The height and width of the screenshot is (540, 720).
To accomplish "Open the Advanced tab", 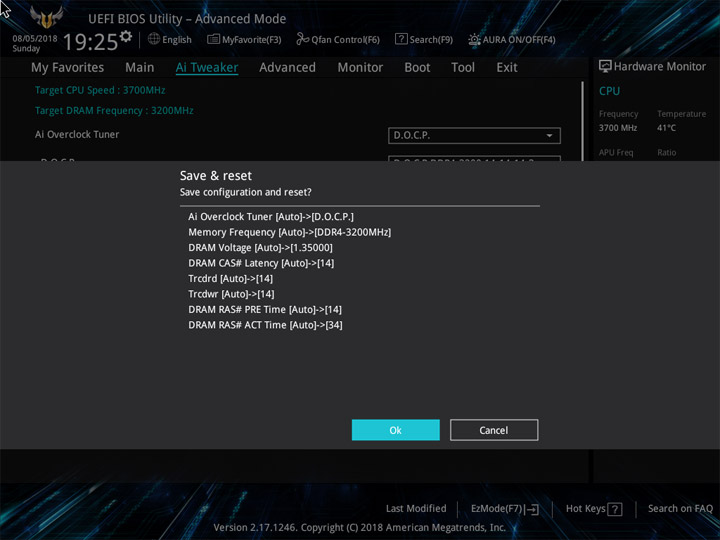I will pyautogui.click(x=287, y=68).
